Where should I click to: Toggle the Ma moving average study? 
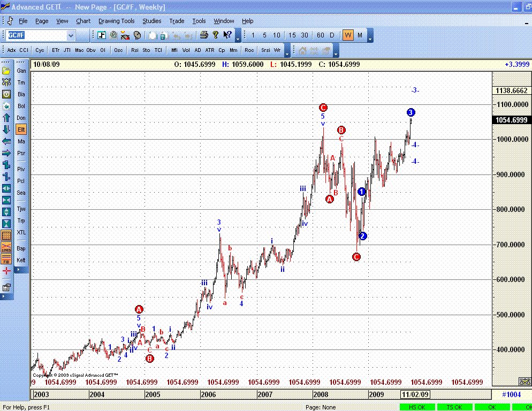coord(21,141)
